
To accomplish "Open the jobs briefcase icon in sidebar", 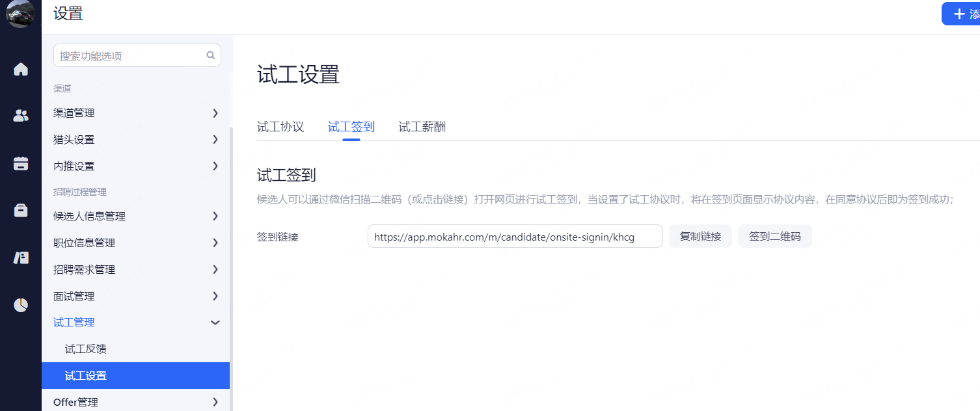I will pyautogui.click(x=21, y=210).
